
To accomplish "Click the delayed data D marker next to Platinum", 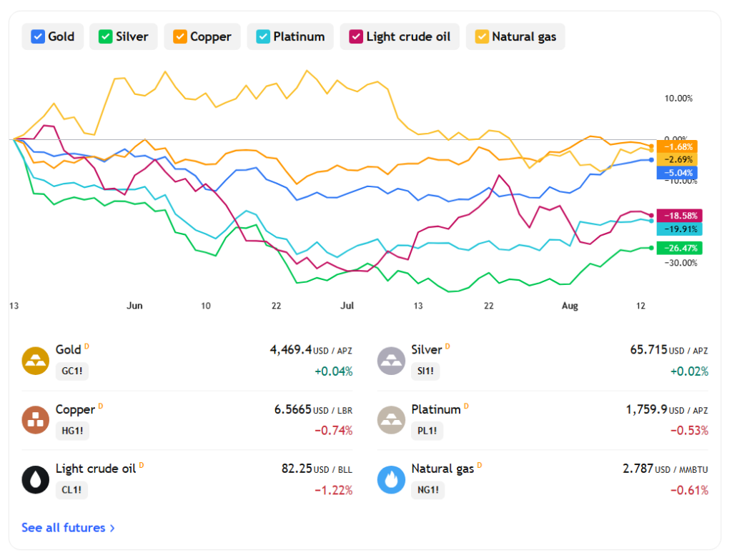I will click(466, 406).
